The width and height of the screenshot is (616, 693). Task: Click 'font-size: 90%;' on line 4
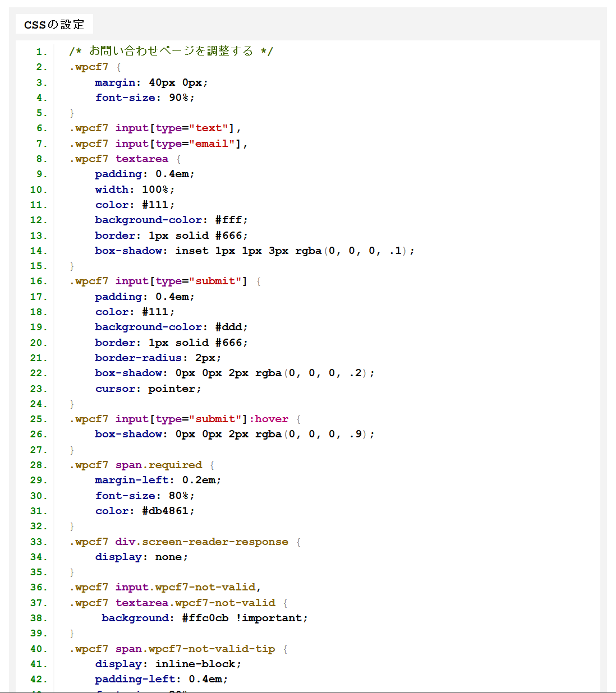click(145, 98)
